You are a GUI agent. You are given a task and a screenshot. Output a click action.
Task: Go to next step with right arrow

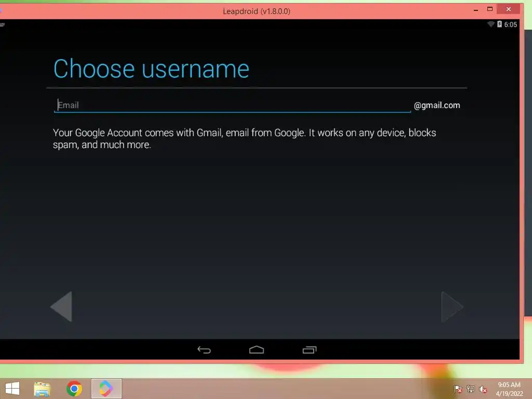point(451,307)
